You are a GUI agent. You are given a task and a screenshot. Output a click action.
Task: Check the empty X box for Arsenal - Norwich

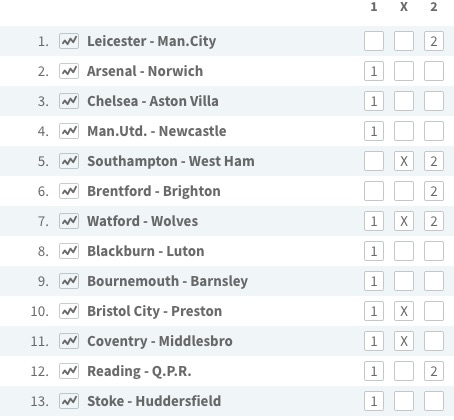tap(404, 71)
